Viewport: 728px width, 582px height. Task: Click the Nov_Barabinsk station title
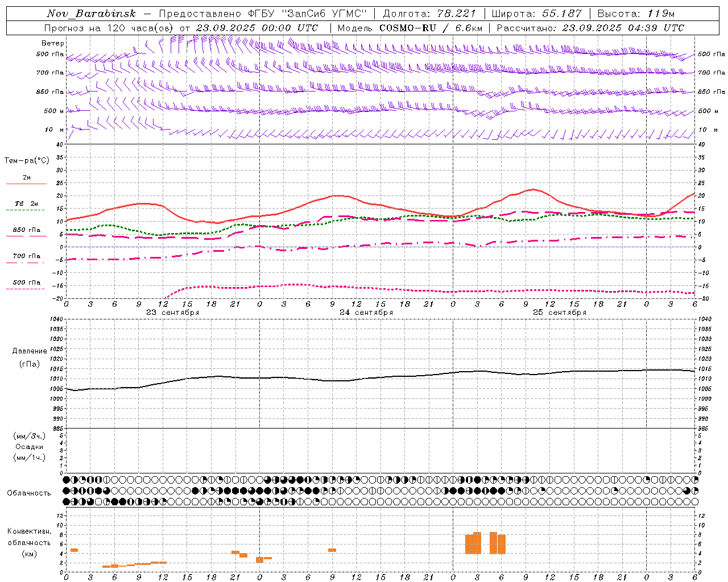[91, 14]
